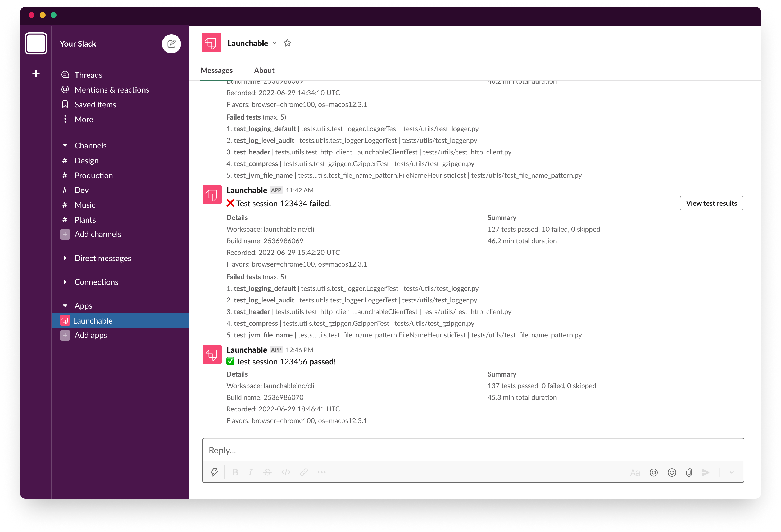Open Threads from the sidebar
The image size is (781, 532).
pos(88,75)
